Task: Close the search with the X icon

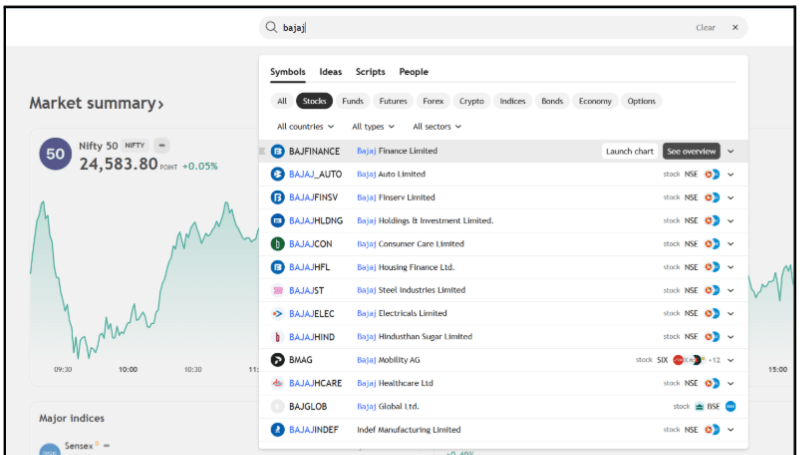Action: tap(735, 27)
